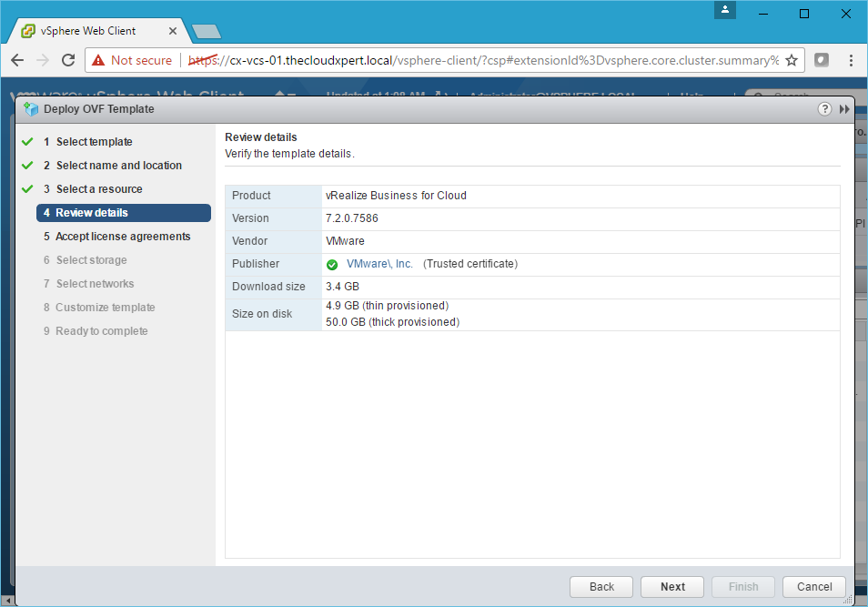The height and width of the screenshot is (607, 868).
Task: Click the green trusted certificate checkmark icon
Action: click(332, 265)
